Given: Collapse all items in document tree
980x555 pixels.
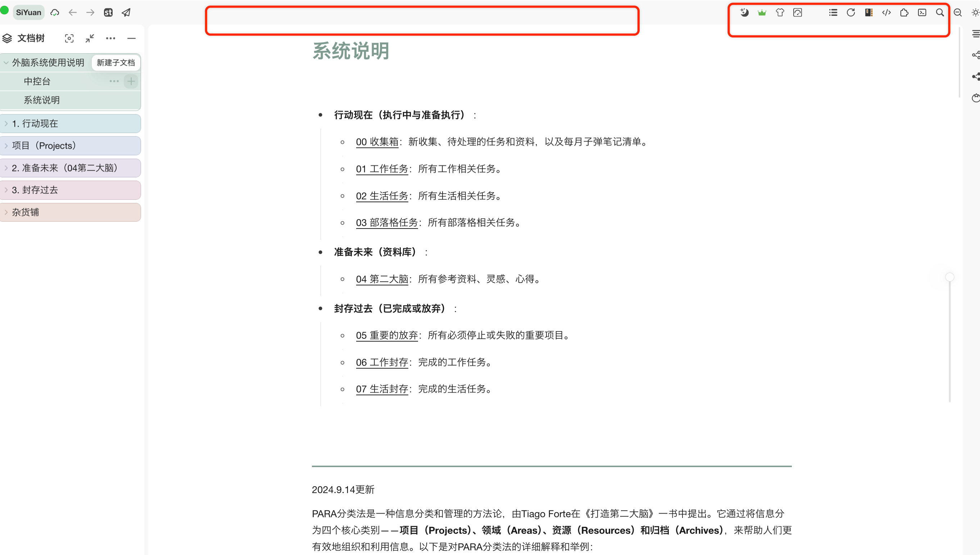Looking at the screenshot, I should 90,38.
